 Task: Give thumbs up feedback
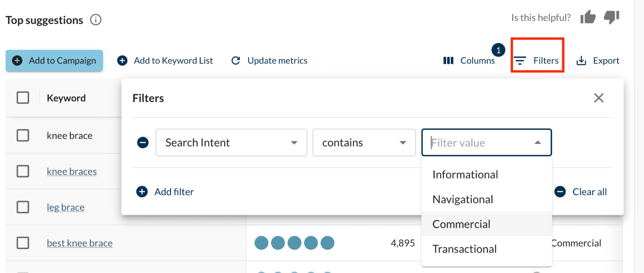click(588, 17)
